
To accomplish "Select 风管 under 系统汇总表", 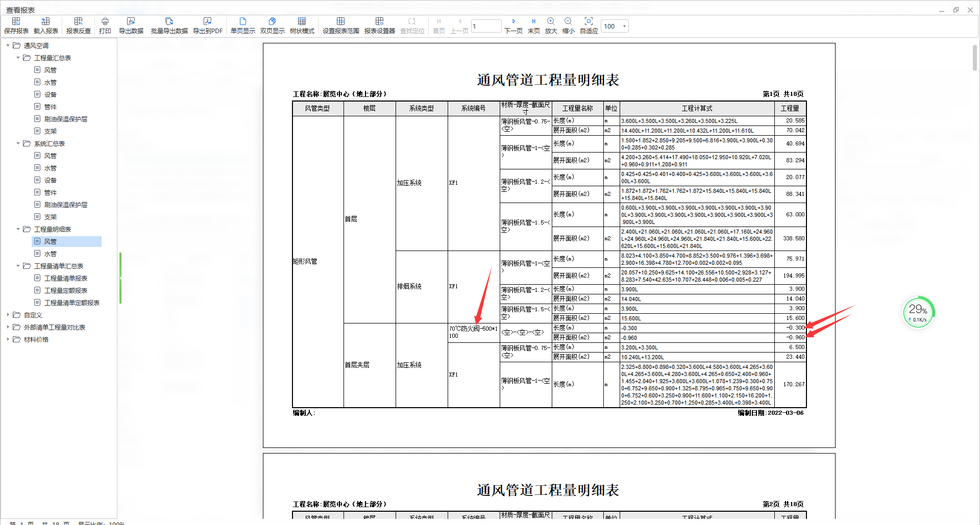I will 50,156.
